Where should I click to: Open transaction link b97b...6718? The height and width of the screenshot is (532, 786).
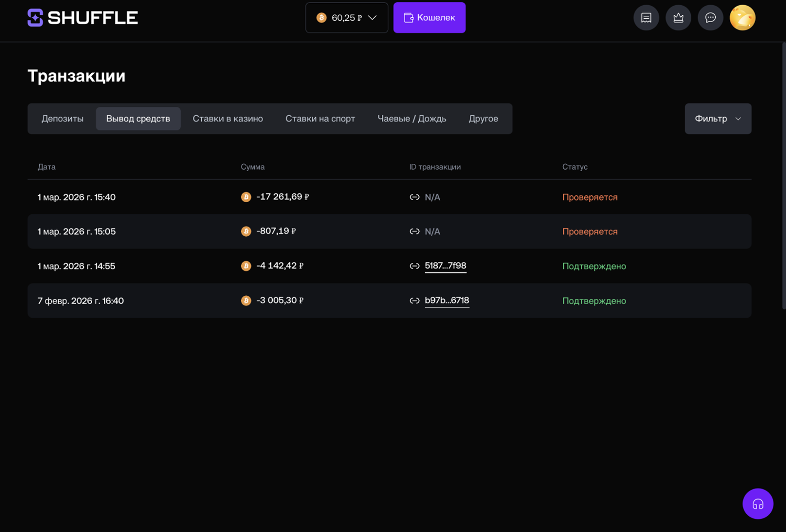pos(447,301)
